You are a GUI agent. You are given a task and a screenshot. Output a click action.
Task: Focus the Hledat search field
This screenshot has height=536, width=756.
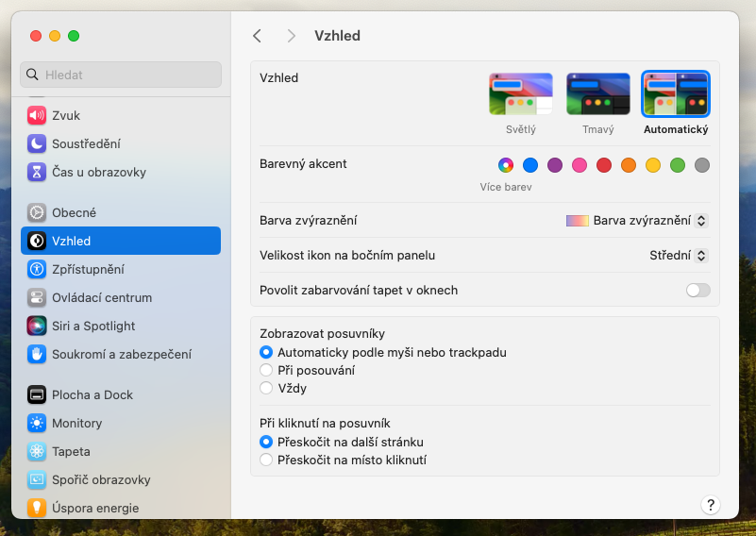pyautogui.click(x=121, y=75)
